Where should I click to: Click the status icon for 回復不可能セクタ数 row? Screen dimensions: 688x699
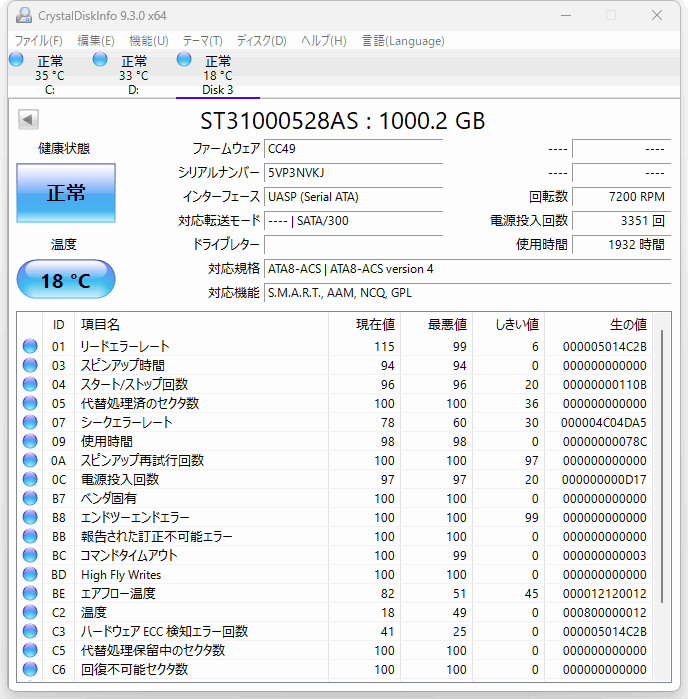(x=30, y=670)
